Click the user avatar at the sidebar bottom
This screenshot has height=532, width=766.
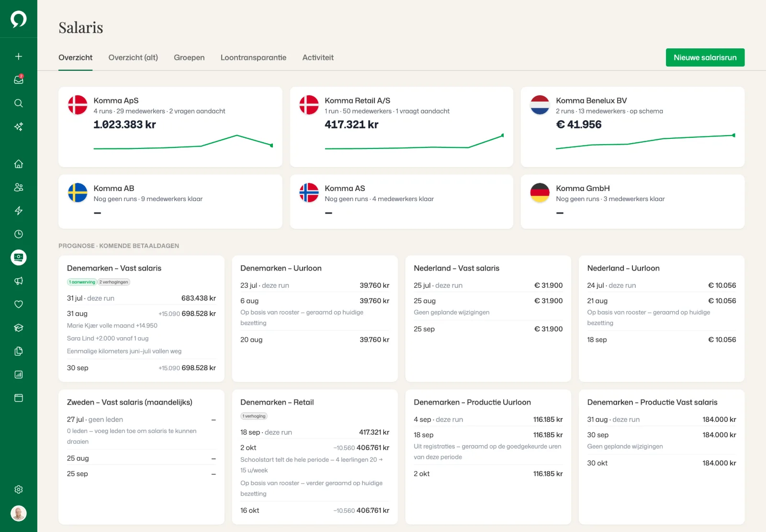pos(19,513)
